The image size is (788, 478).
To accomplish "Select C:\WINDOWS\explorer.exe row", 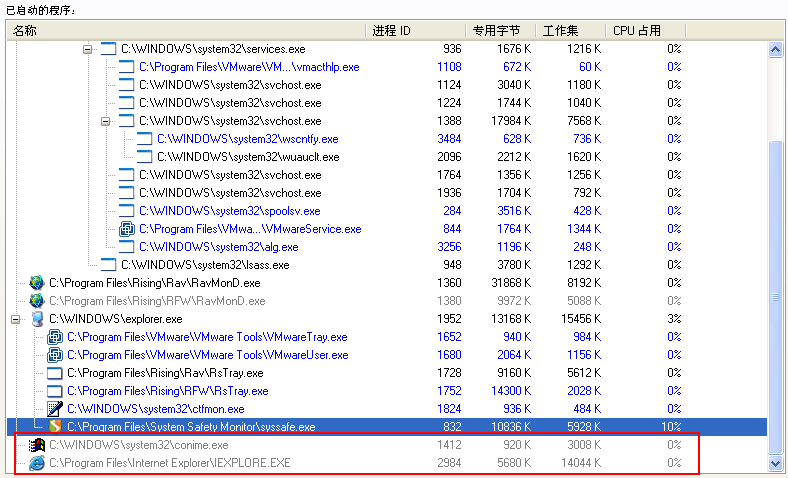I will click(387, 319).
